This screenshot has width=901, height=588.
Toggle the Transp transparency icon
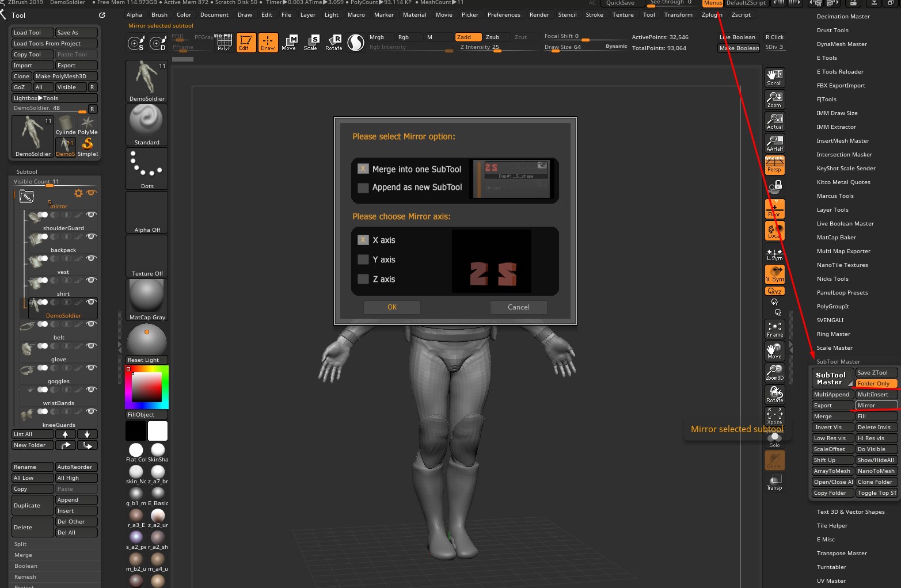[774, 482]
